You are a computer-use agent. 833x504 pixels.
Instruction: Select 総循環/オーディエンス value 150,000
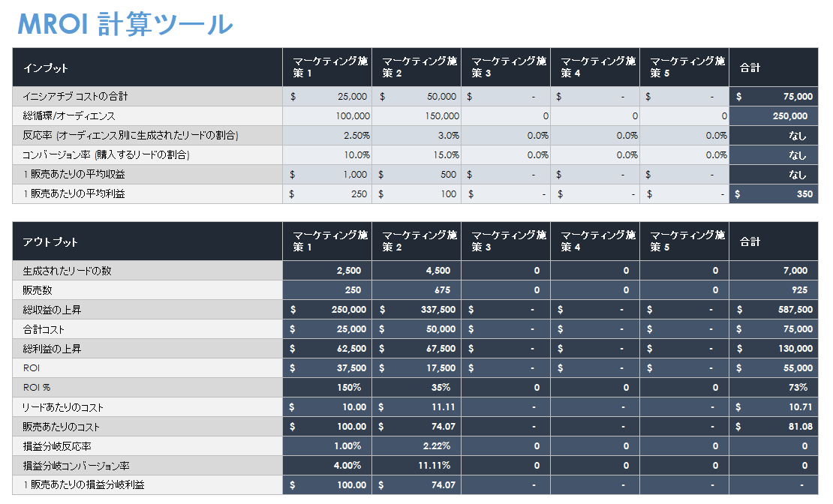[x=416, y=116]
